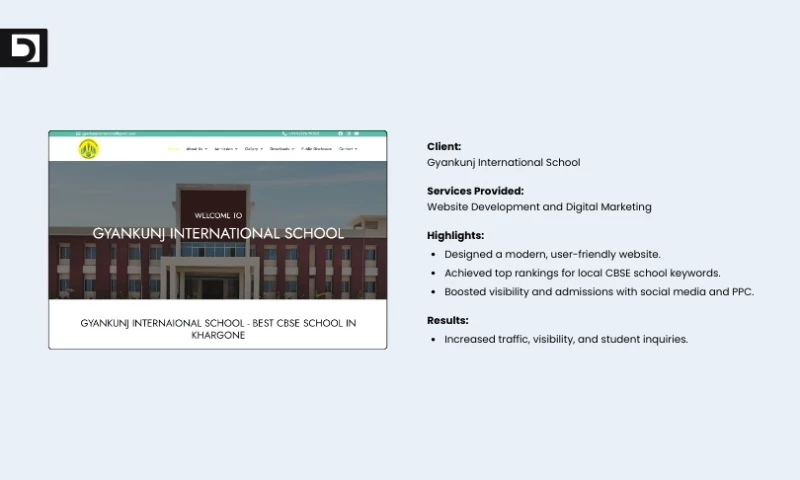
Task: Click the phone icon in the green top bar
Action: tap(285, 133)
